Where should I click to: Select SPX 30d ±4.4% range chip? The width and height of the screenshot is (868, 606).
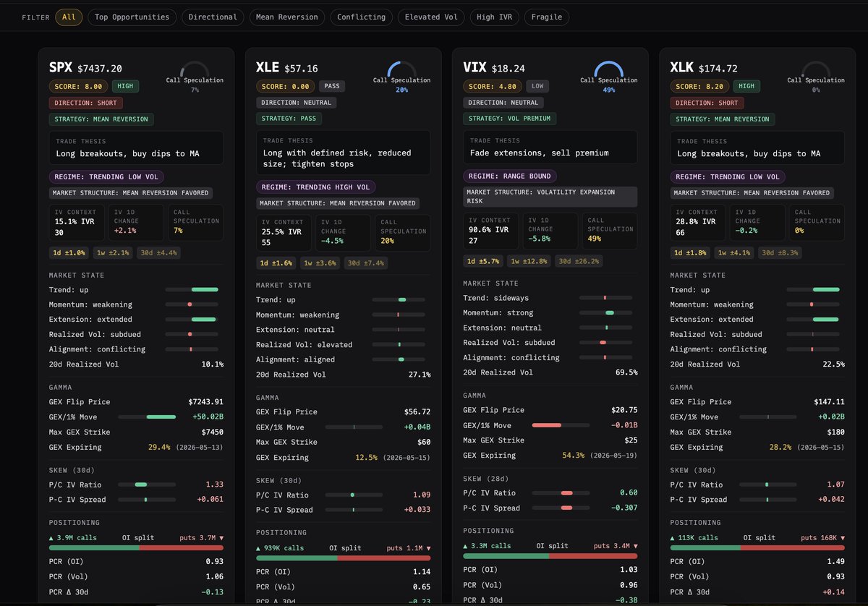158,252
